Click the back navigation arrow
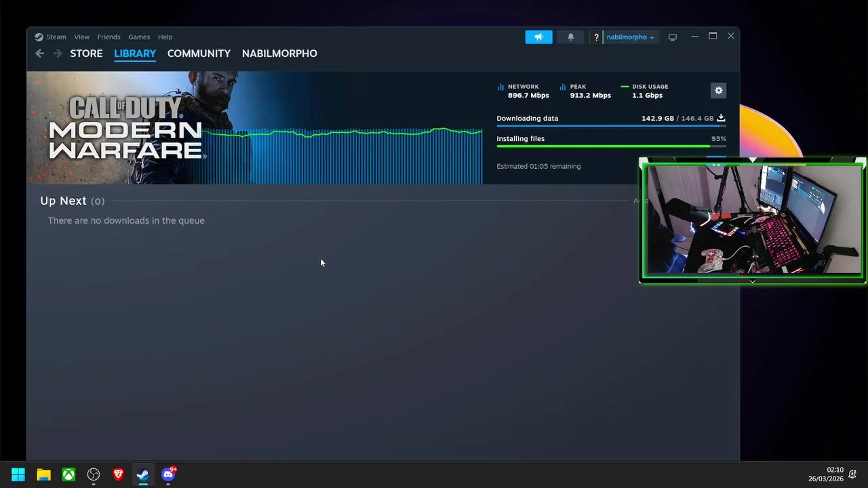The width and height of the screenshot is (868, 488). coord(40,54)
